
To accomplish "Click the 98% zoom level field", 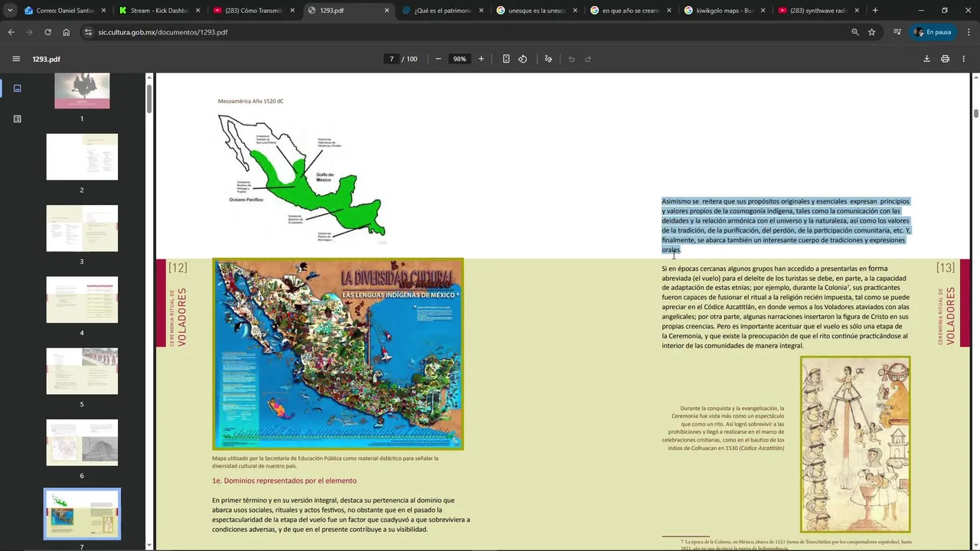I will point(459,59).
